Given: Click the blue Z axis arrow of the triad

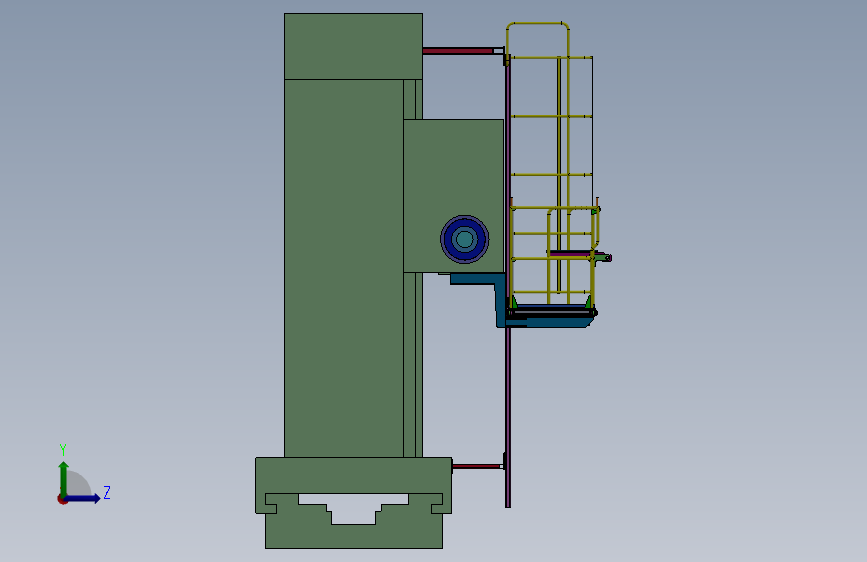Looking at the screenshot, I should click(x=83, y=498).
